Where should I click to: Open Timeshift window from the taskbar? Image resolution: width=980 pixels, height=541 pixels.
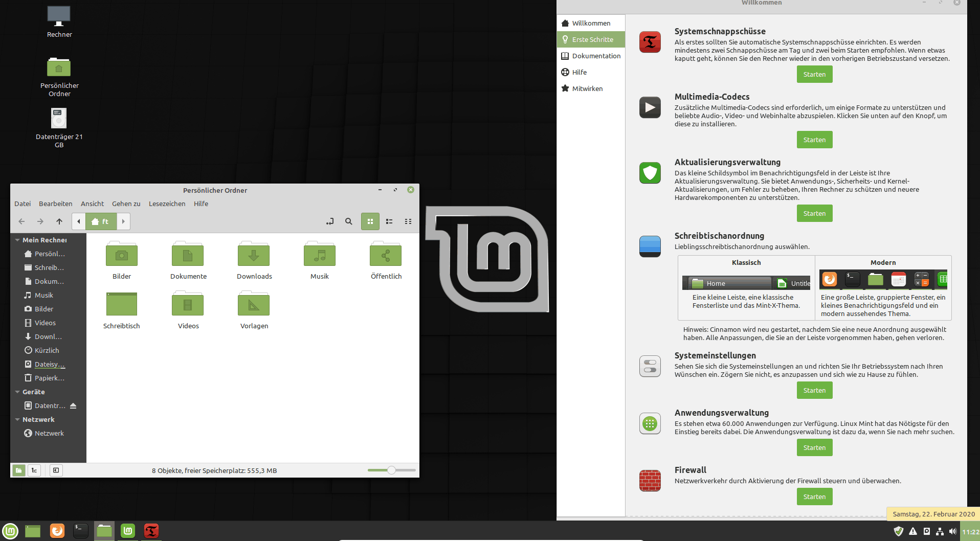click(151, 531)
